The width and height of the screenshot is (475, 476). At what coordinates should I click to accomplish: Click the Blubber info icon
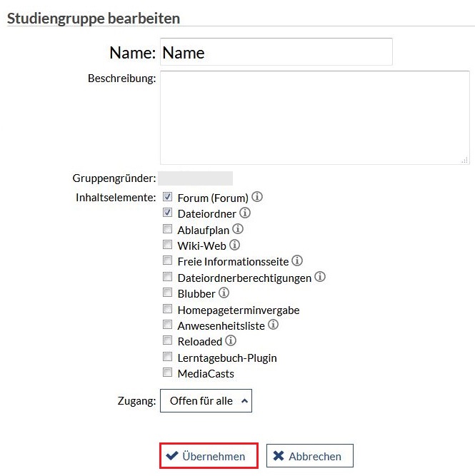click(224, 293)
